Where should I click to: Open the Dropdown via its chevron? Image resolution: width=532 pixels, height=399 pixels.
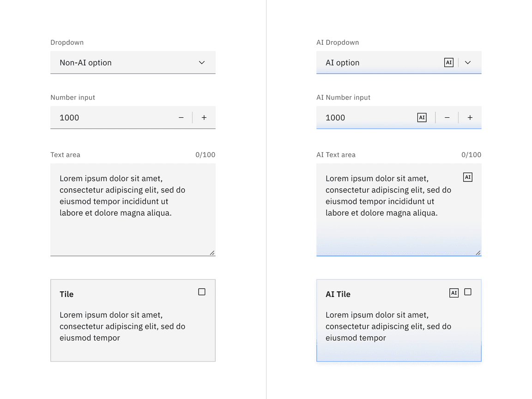click(x=201, y=62)
